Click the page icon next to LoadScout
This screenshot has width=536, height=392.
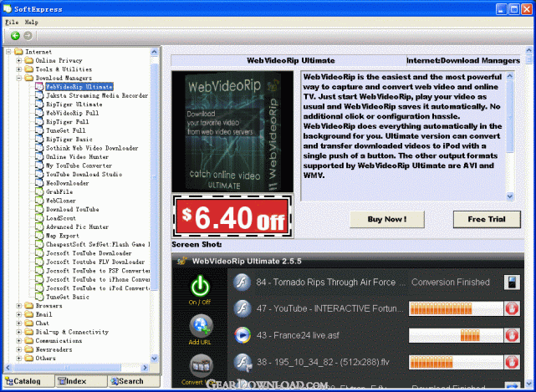click(39, 218)
